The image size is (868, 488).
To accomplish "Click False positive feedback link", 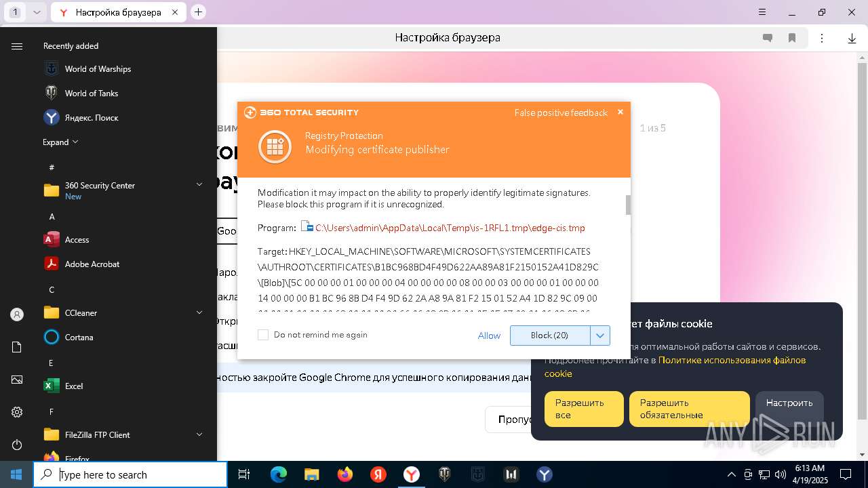I will pos(561,113).
